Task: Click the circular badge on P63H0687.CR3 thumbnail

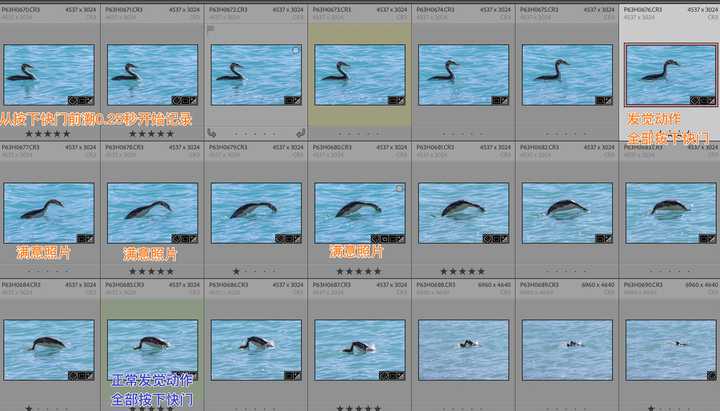Action: pyautogui.click(x=383, y=376)
